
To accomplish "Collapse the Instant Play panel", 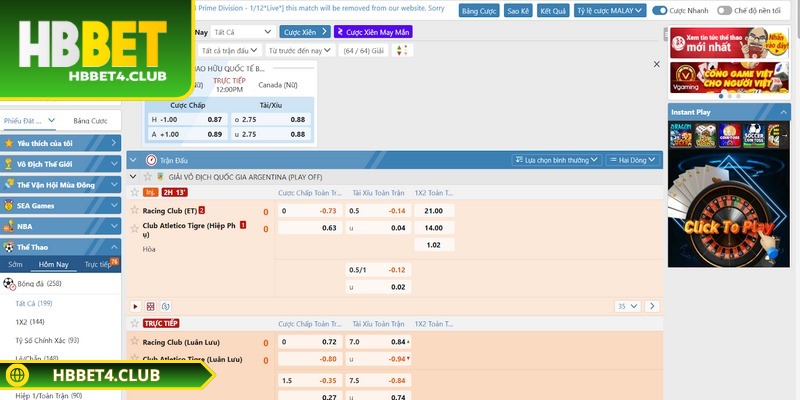I will pyautogui.click(x=783, y=112).
